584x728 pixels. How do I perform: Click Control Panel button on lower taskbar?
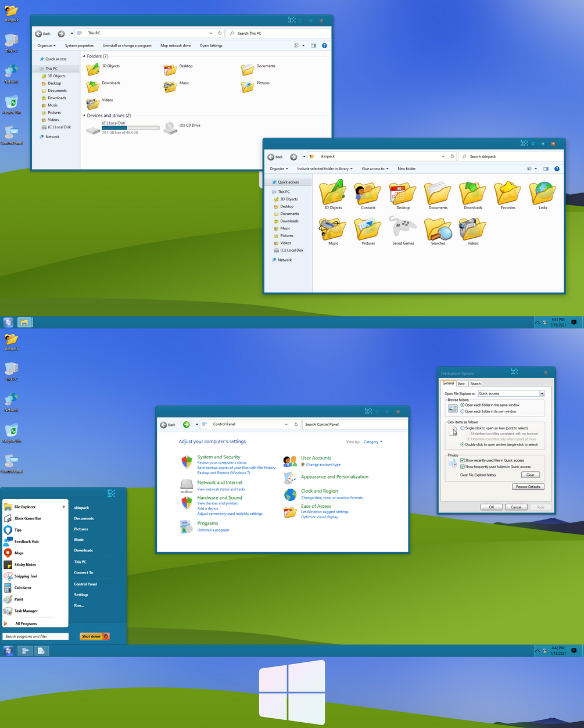[24, 651]
